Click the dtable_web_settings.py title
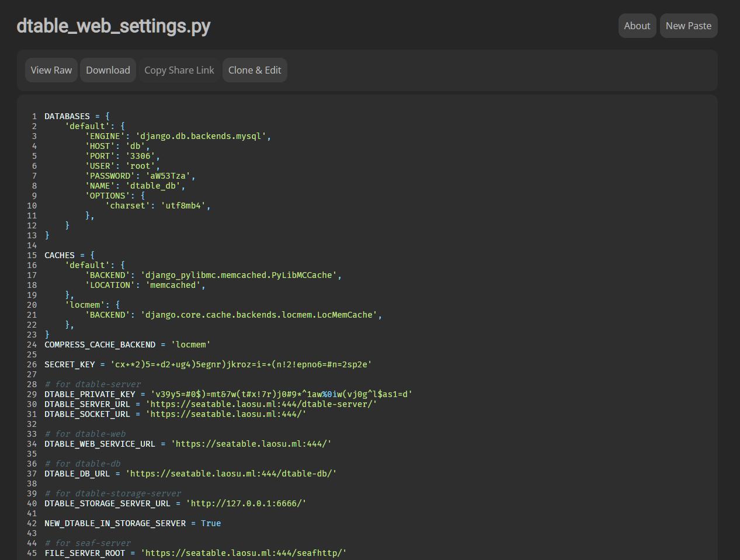Screen dimensions: 740x560 (x=113, y=26)
